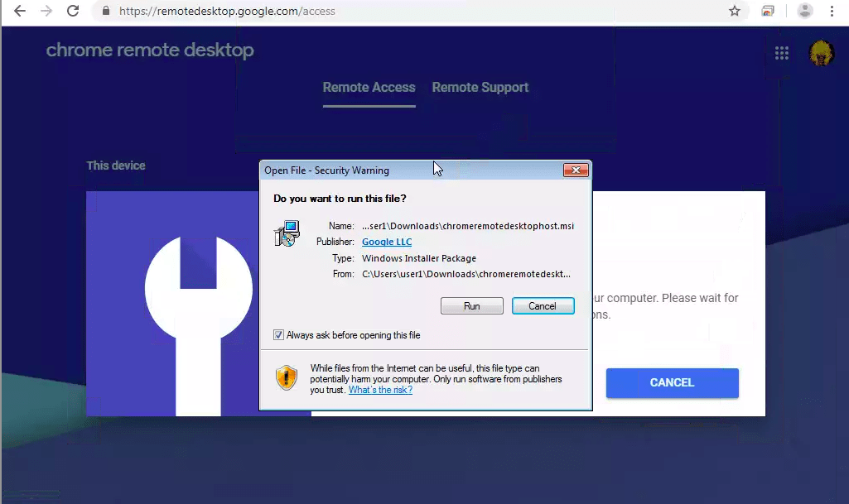The image size is (849, 504).
Task: Click the chrome remote desktop title
Action: point(150,50)
